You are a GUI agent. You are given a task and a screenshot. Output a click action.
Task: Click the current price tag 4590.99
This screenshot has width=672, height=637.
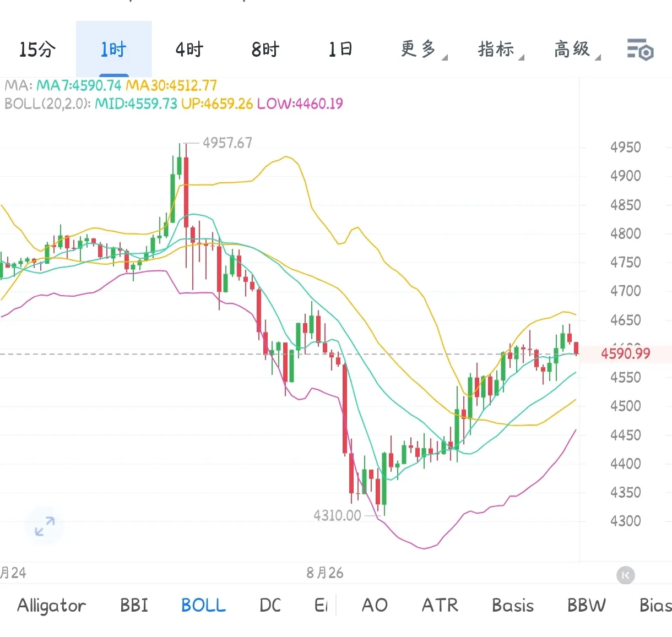click(625, 353)
